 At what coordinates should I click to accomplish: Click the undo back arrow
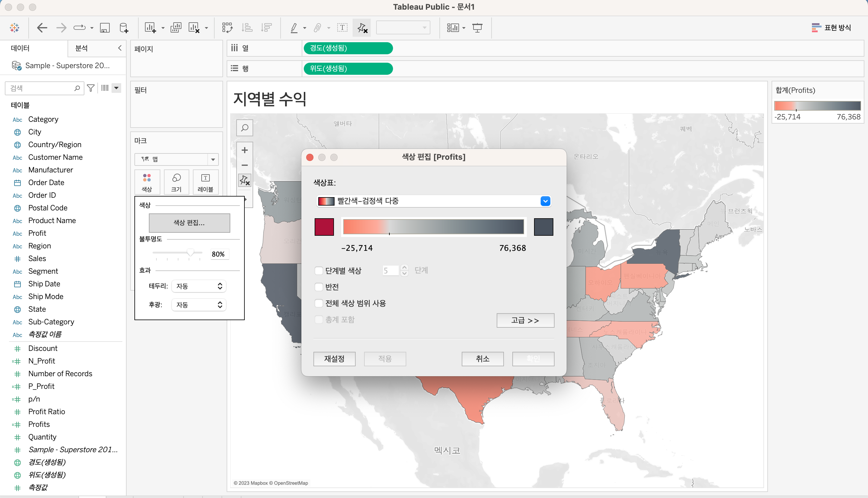tap(42, 28)
